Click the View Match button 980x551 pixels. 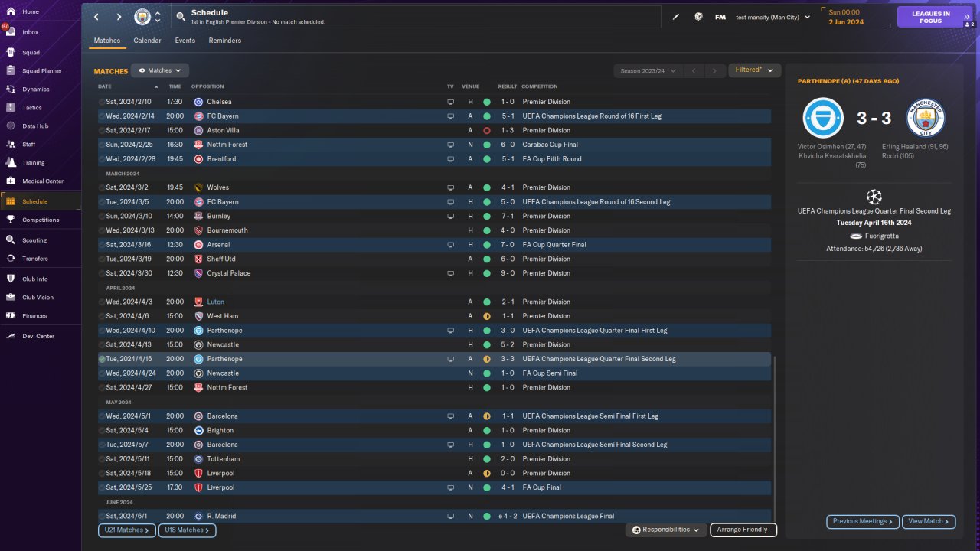pyautogui.click(x=929, y=521)
